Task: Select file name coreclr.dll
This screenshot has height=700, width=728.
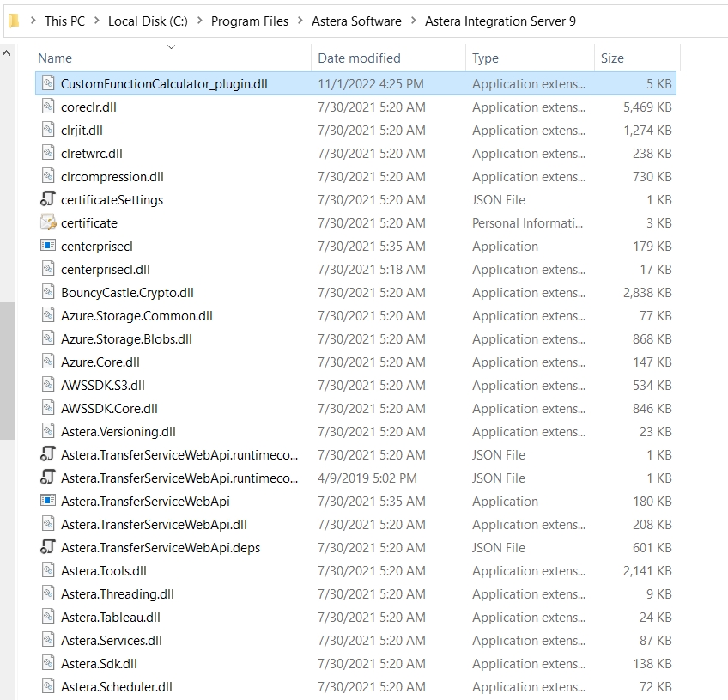Action: pyautogui.click(x=88, y=107)
